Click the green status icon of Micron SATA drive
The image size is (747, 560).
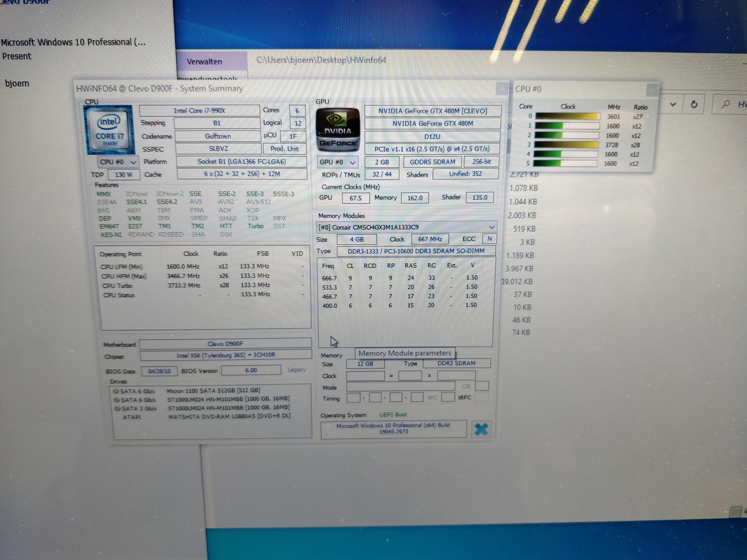tap(116, 391)
